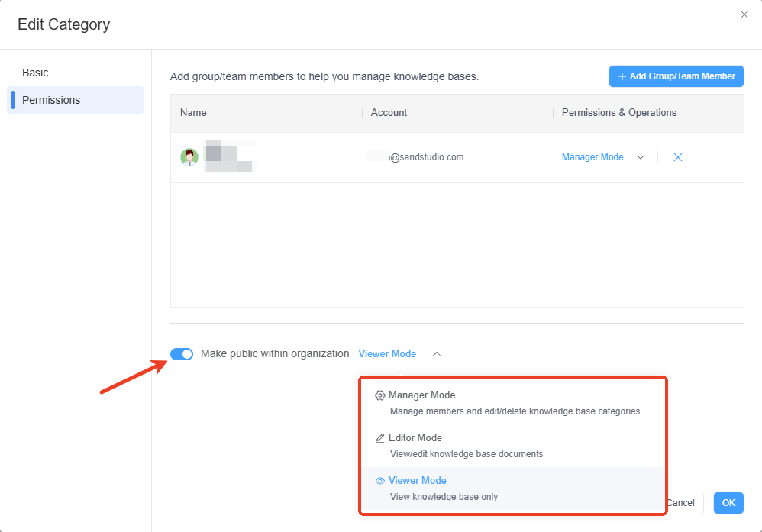
Task: Click the Account column header
Action: click(389, 112)
